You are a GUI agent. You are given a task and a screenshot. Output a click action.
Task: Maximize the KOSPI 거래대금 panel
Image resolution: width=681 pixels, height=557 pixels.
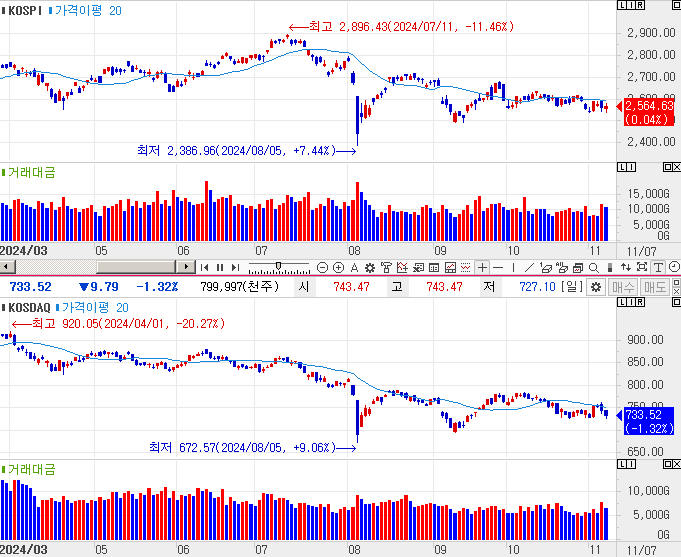(668, 167)
